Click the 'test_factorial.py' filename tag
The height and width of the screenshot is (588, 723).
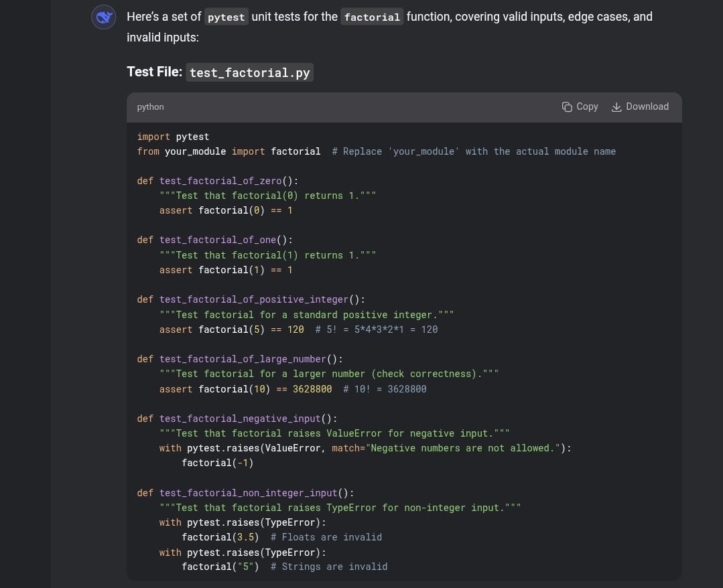[x=249, y=72]
